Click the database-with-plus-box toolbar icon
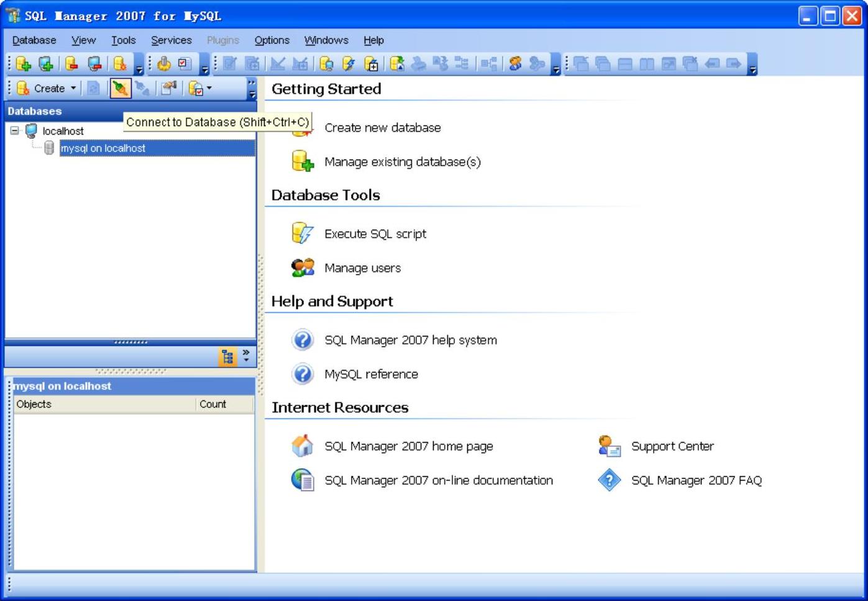The height and width of the screenshot is (601, 868). tap(371, 64)
